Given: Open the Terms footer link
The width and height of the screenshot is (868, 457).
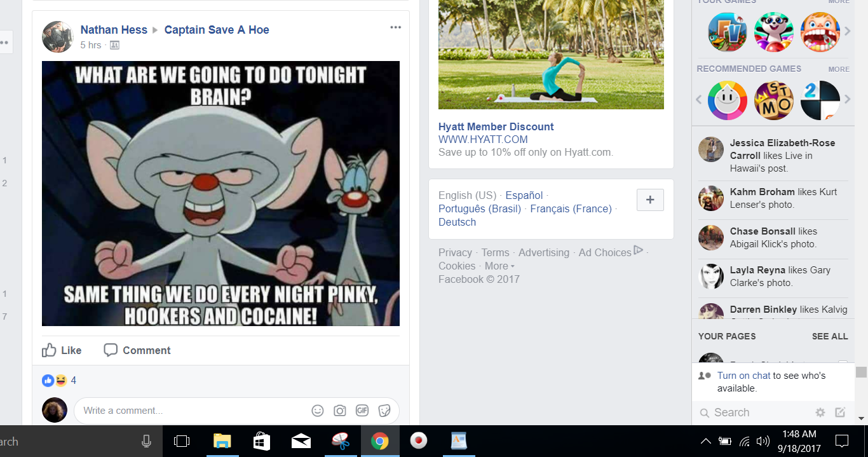Looking at the screenshot, I should pos(495,252).
